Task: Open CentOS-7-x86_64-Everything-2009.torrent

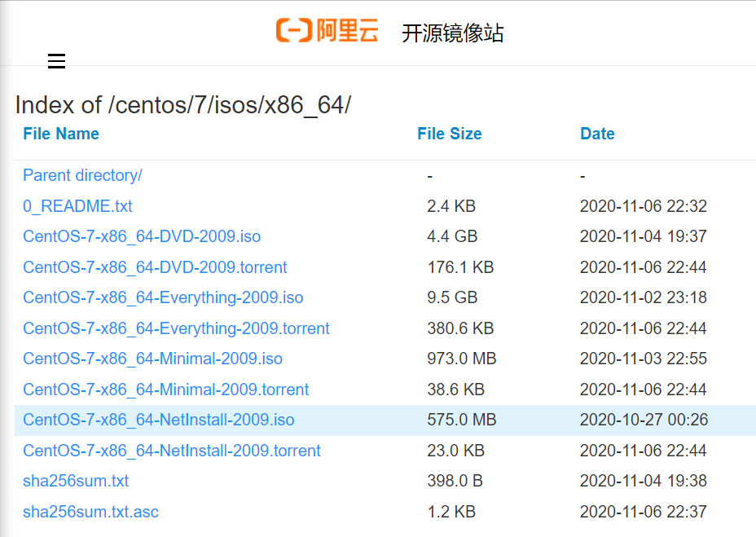Action: (x=175, y=328)
